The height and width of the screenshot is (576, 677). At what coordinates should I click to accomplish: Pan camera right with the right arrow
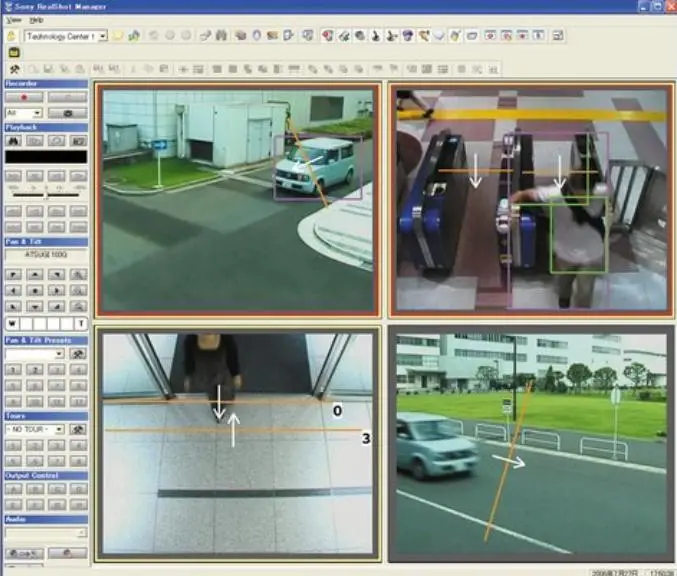tap(57, 291)
